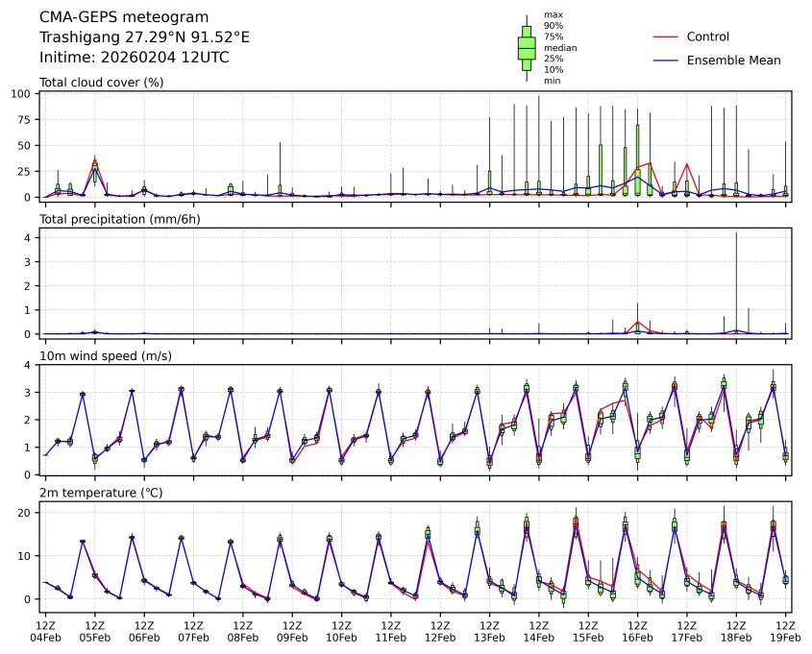Click the red Control legend line
The image size is (812, 654).
click(x=666, y=36)
